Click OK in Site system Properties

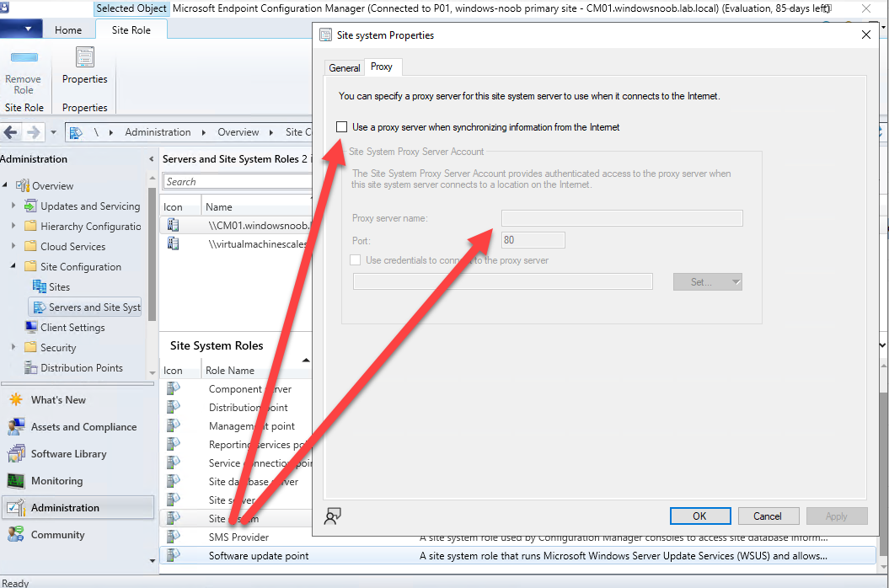tap(699, 516)
